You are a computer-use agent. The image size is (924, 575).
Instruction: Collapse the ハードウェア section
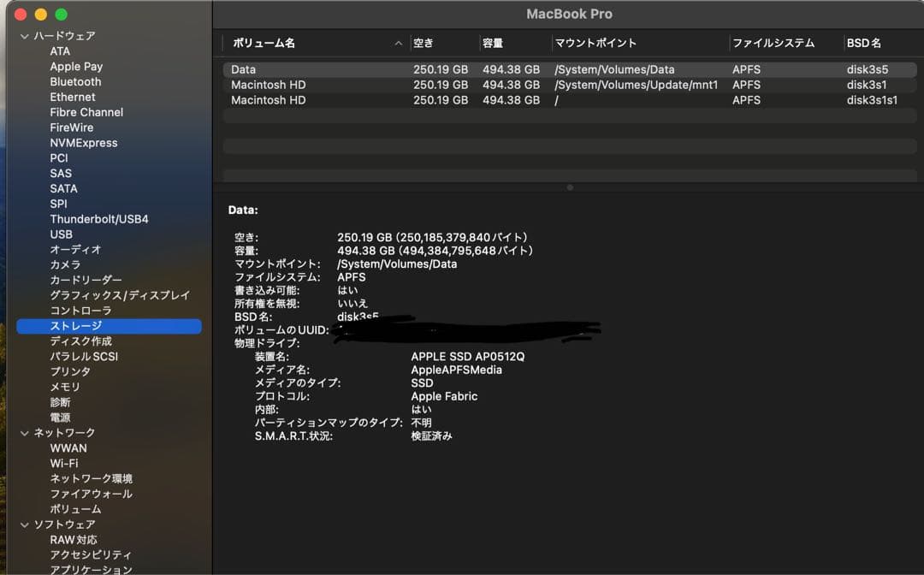[x=23, y=35]
